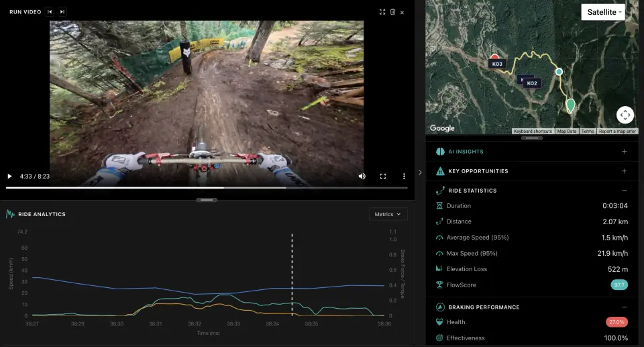
Task: Click the red start pin on the map
Action: (x=495, y=57)
